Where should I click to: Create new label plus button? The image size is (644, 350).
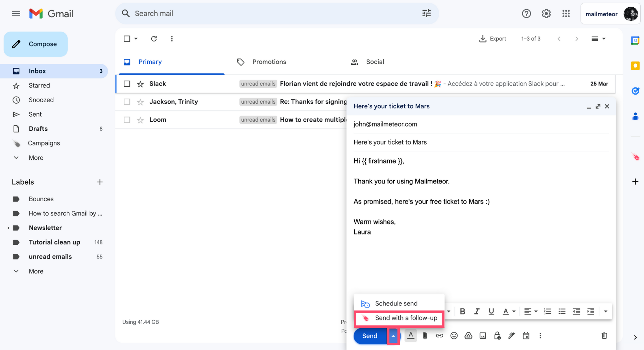100,182
